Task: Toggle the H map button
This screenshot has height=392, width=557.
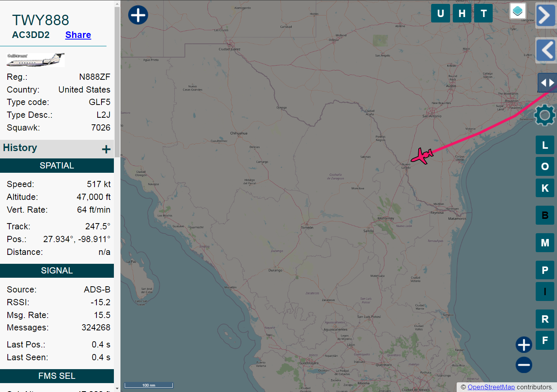Action: [x=462, y=14]
